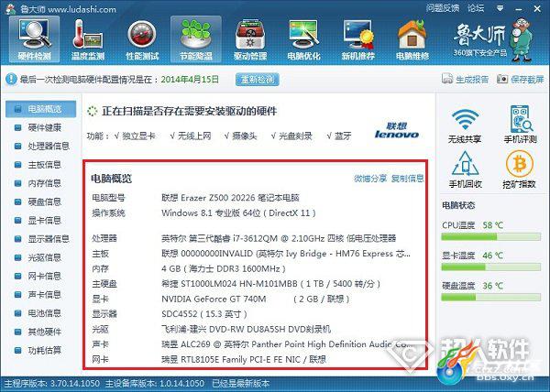Viewport: 550px width, 392px height.
Task: Click the 58 ℃ CPU temperature value
Action: pyautogui.click(x=493, y=225)
